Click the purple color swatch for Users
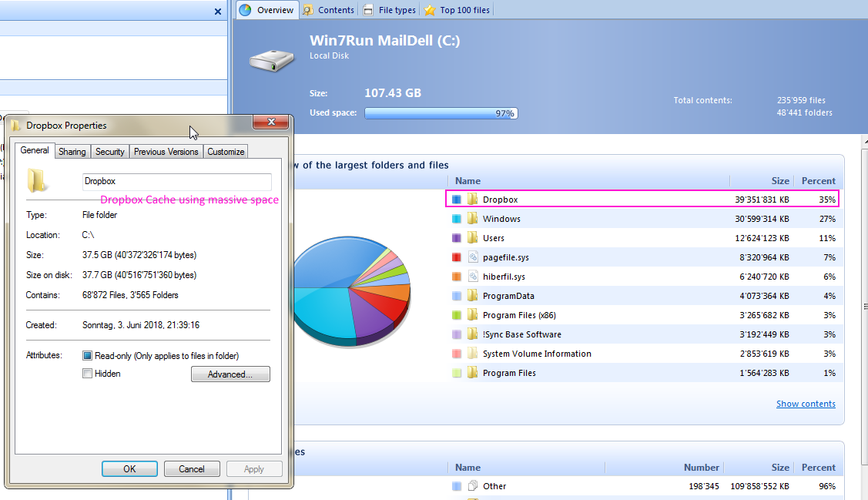Image resolution: width=868 pixels, height=500 pixels. click(456, 238)
